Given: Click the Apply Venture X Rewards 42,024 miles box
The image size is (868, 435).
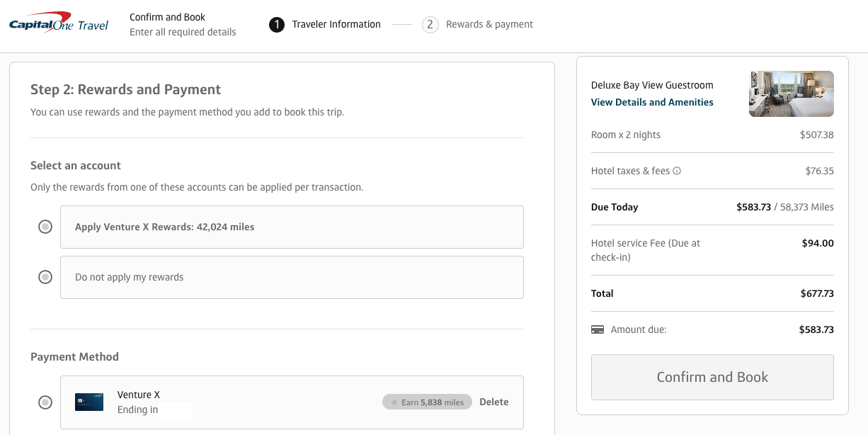Looking at the screenshot, I should [292, 227].
